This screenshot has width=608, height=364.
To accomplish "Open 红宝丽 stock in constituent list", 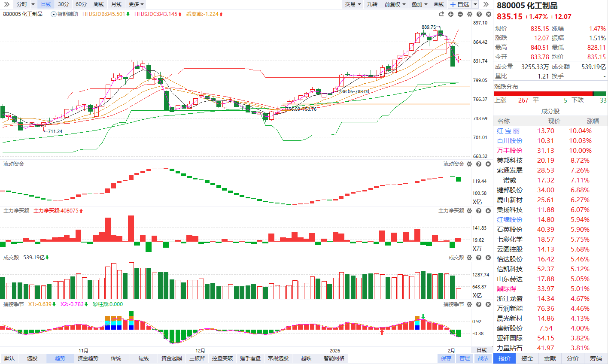I will coord(508,131).
